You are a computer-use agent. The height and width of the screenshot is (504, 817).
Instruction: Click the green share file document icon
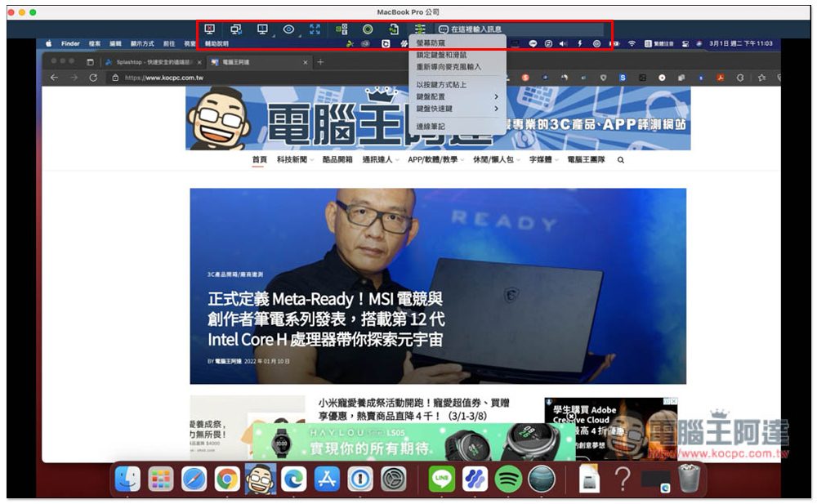[394, 29]
